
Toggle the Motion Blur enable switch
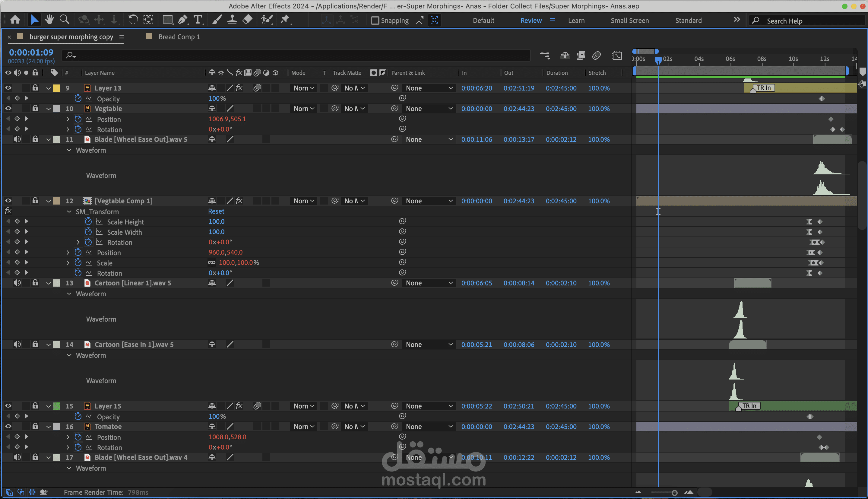click(596, 56)
